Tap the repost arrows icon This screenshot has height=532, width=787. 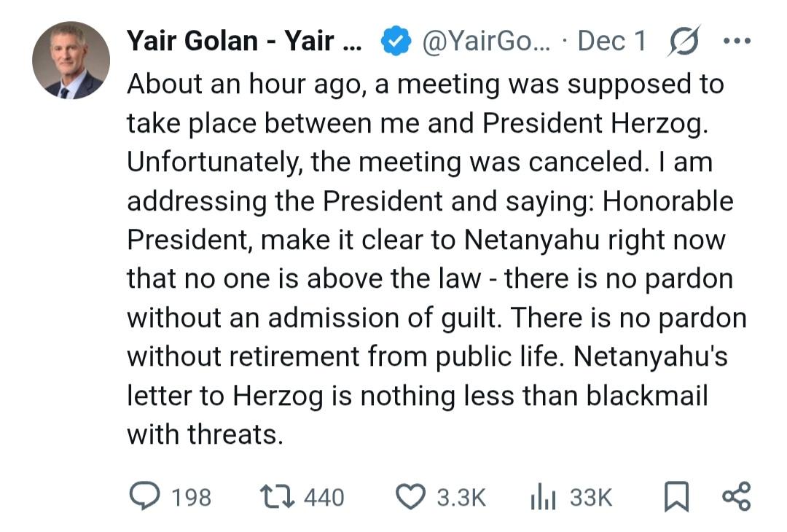coord(278,497)
